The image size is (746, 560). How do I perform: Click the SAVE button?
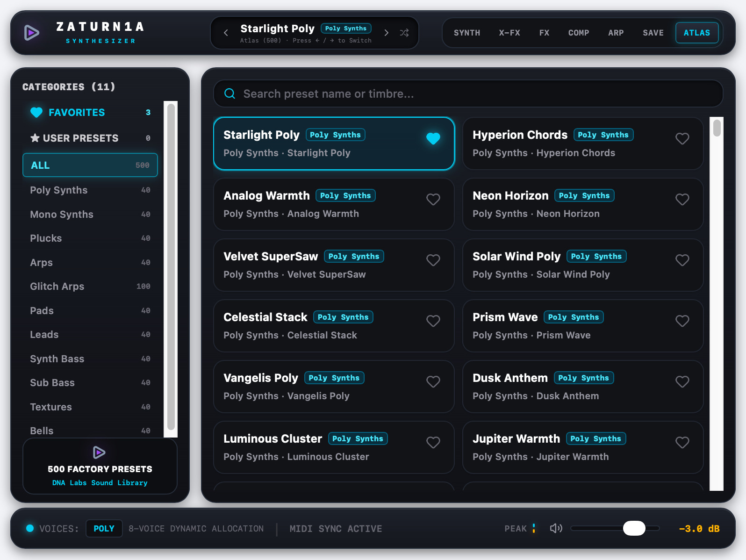tap(653, 33)
